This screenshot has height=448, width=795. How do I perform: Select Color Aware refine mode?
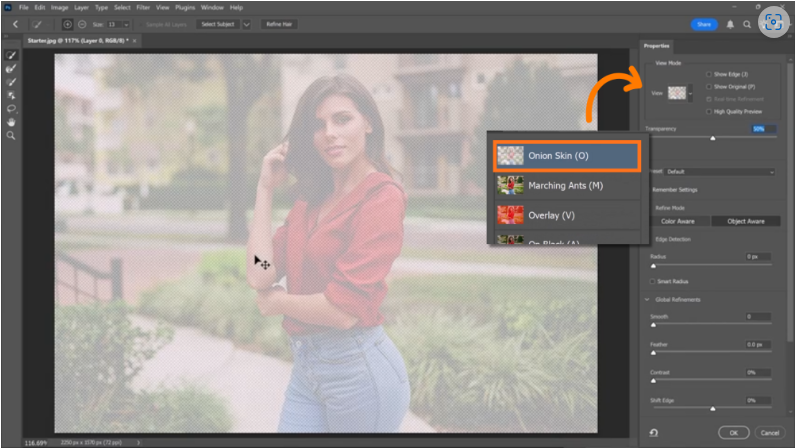677,221
